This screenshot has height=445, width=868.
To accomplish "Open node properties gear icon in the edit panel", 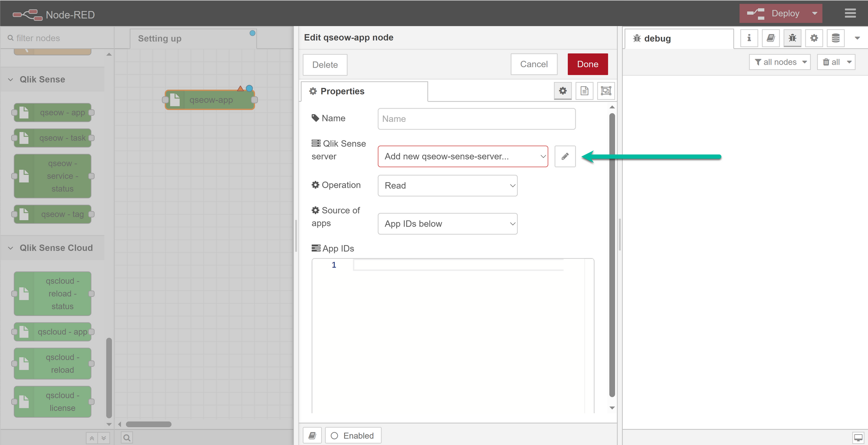I will pyautogui.click(x=563, y=91).
